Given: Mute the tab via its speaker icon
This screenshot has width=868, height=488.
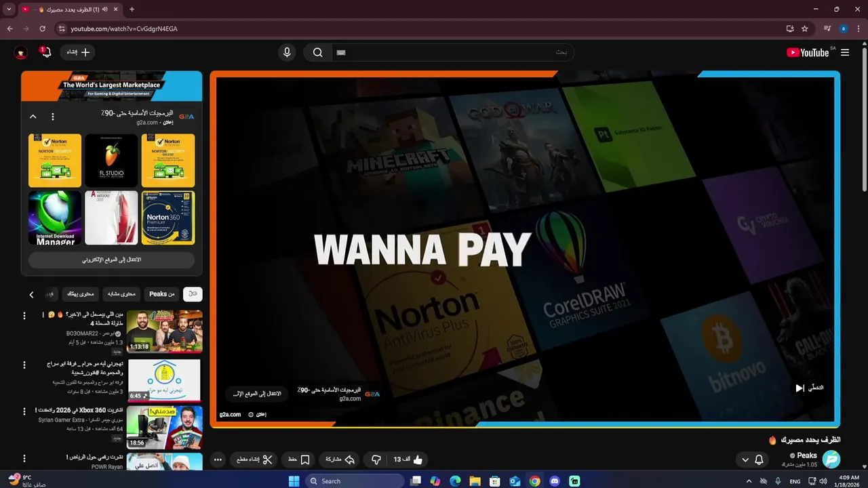Looking at the screenshot, I should [104, 9].
